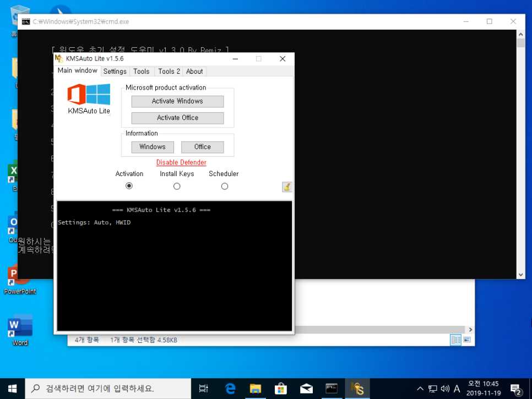Open the Excel desktop shortcut
The image size is (532, 399).
click(12, 174)
